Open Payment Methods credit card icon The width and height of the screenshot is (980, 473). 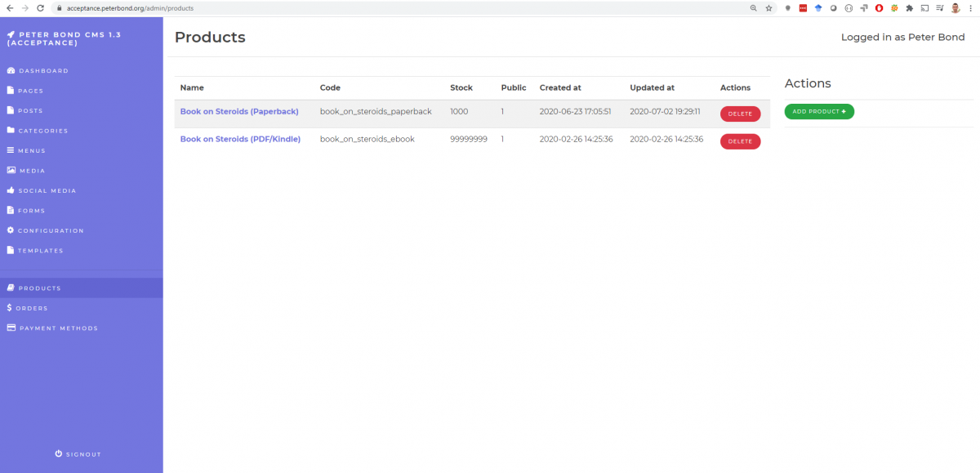(11, 328)
